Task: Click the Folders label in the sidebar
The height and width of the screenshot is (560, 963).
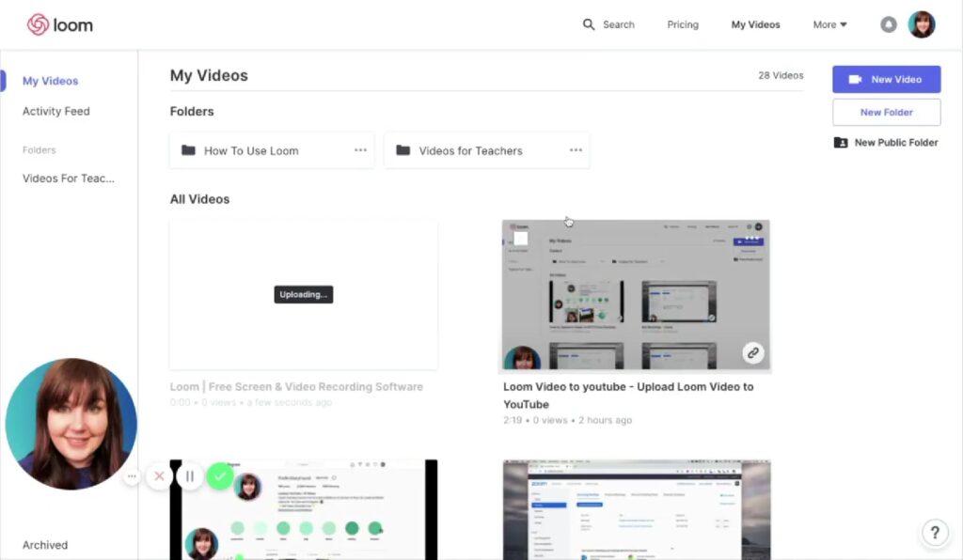Action: pyautogui.click(x=39, y=149)
